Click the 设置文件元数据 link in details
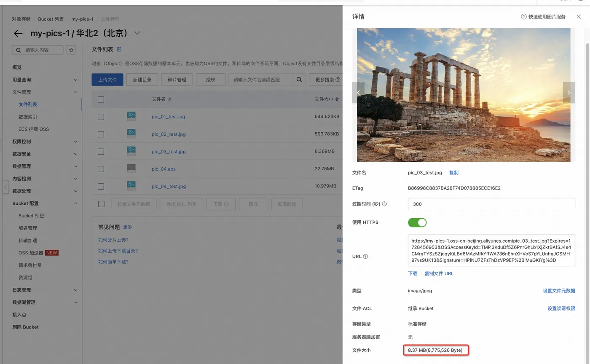 click(x=559, y=291)
